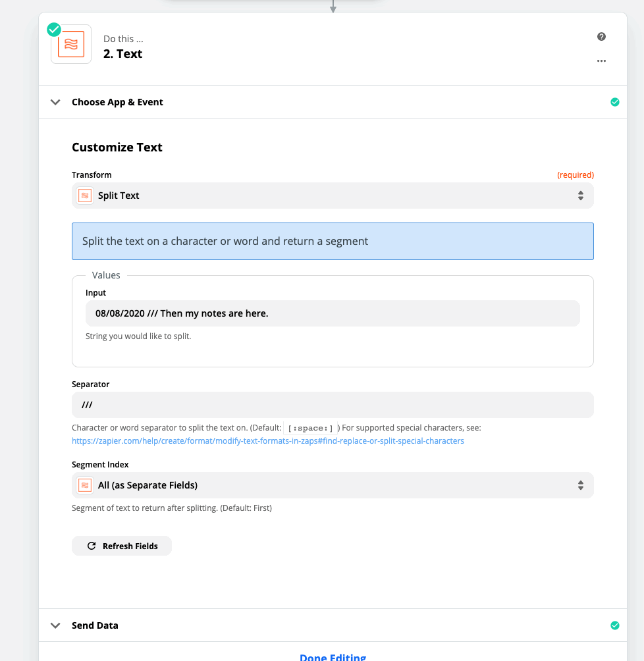644x661 pixels.
Task: Click the green checkmark on step icon
Action: pos(54,30)
